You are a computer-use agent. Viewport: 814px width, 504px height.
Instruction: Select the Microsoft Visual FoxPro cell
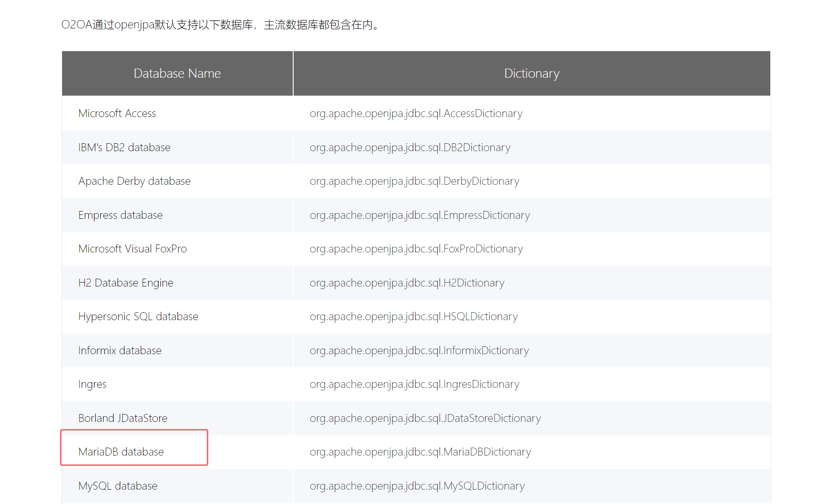pyautogui.click(x=177, y=249)
